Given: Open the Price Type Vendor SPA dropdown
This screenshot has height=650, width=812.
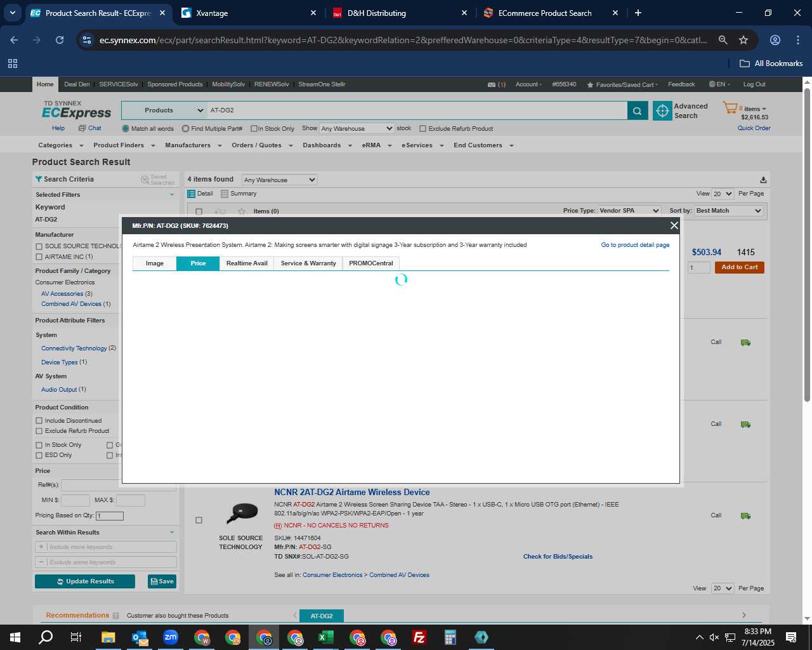Looking at the screenshot, I should [x=629, y=211].
